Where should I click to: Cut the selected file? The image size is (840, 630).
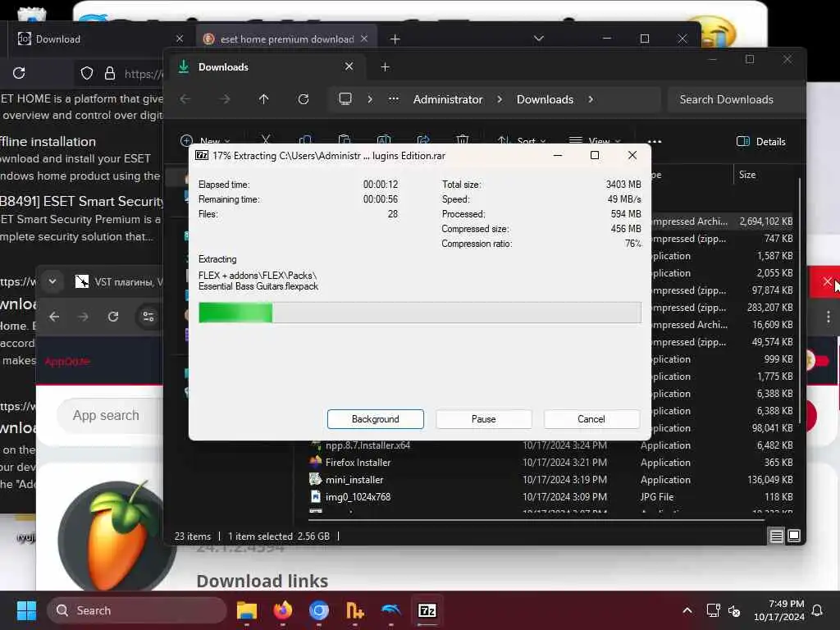(266, 140)
